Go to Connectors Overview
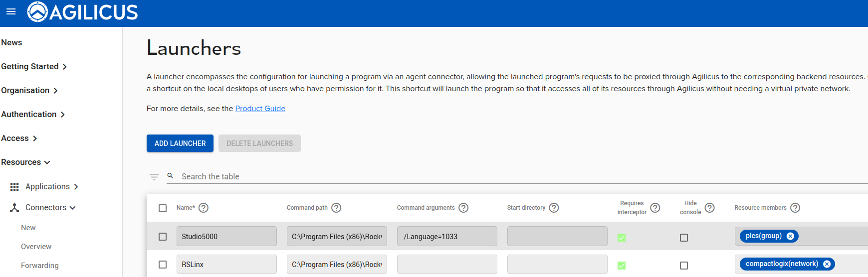868x277 pixels. tap(36, 247)
